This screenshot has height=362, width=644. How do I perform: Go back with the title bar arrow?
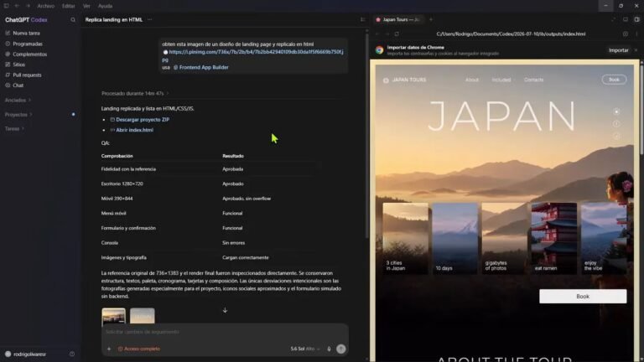(17, 6)
